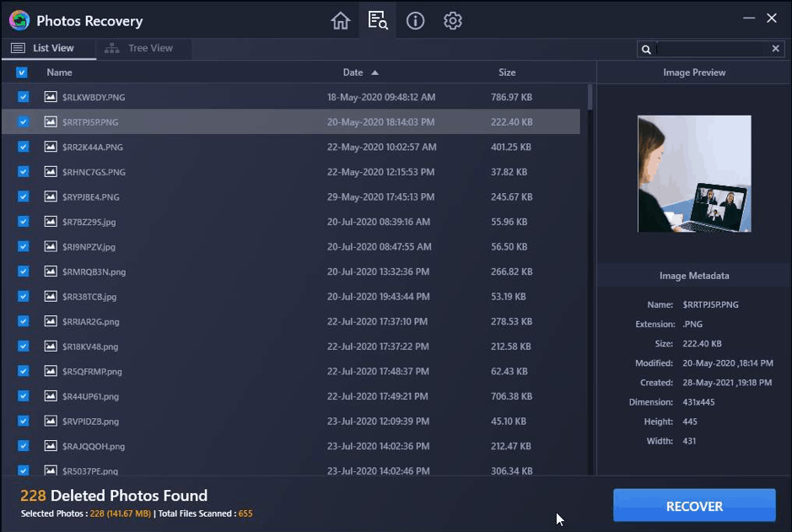792x532 pixels.
Task: Clear the search field with the X button
Action: click(x=775, y=48)
